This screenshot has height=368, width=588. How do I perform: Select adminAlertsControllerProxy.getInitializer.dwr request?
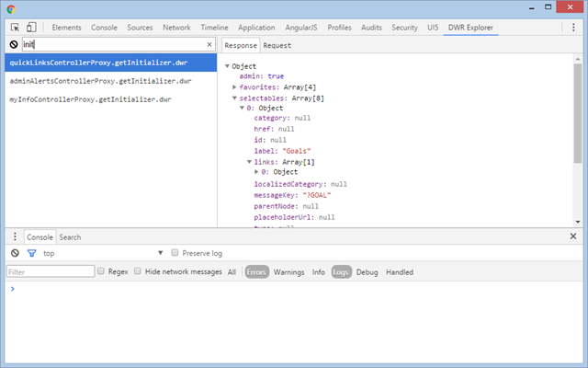[x=100, y=81]
